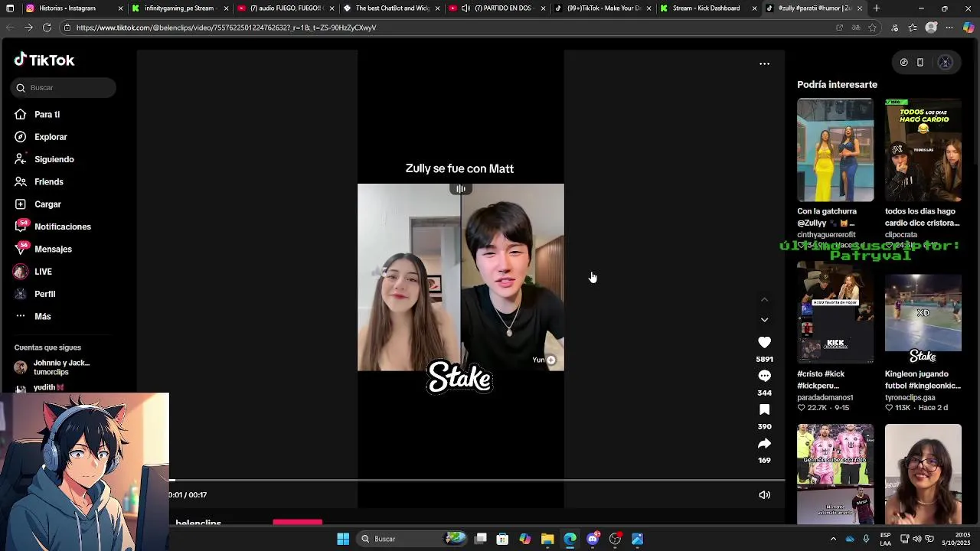Show hidden system tray icons

coord(834,539)
